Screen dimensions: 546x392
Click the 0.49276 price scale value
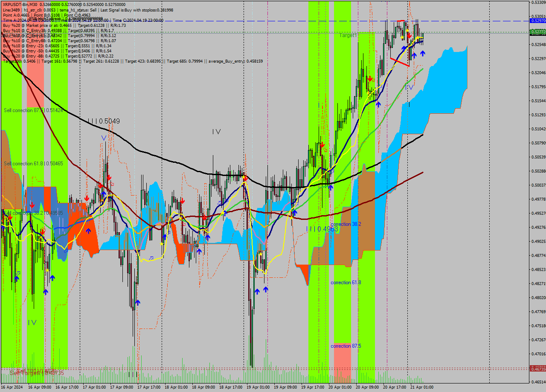point(538,227)
